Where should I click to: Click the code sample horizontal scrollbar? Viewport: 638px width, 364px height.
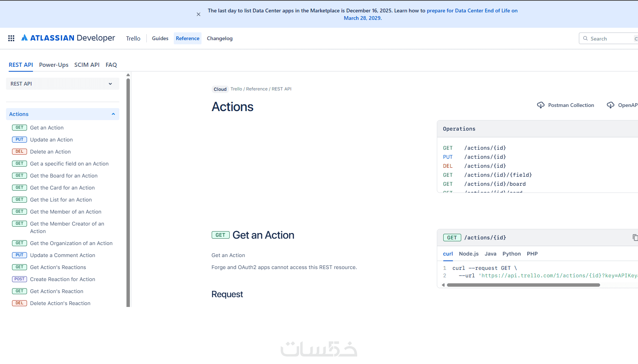[524, 285]
